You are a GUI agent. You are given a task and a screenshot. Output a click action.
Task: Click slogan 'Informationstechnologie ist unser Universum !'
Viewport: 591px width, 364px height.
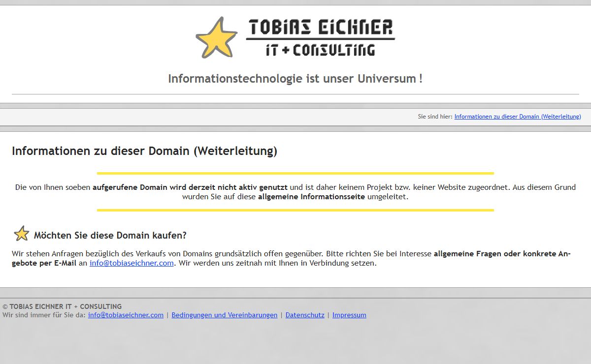tap(295, 79)
